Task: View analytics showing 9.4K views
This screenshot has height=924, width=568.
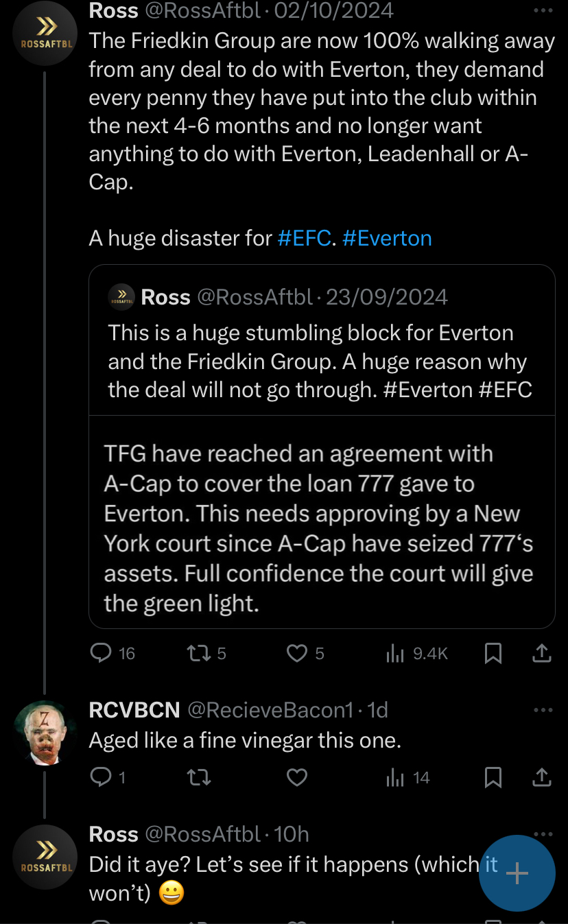Action: coord(395,654)
